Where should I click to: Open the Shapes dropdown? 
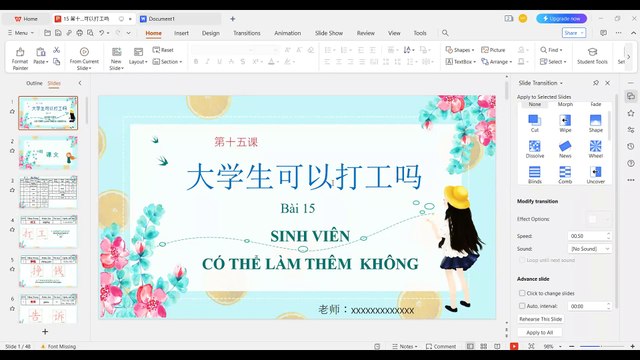[x=460, y=50]
